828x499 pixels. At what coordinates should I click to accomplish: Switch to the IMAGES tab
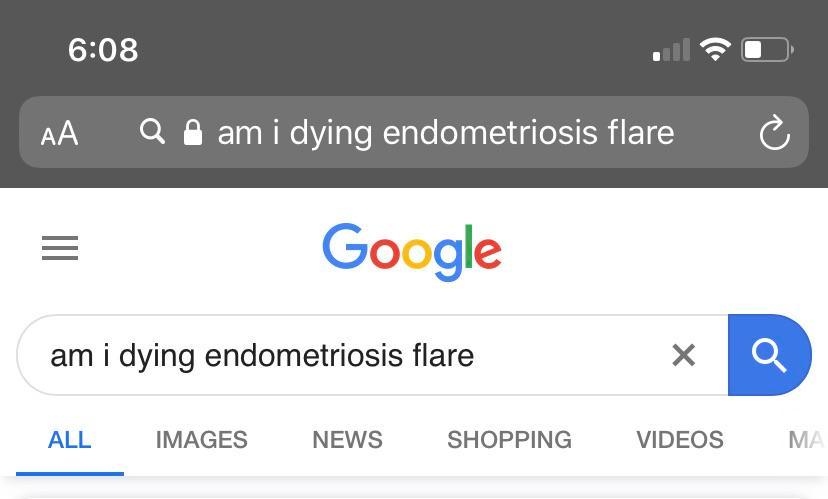[201, 440]
